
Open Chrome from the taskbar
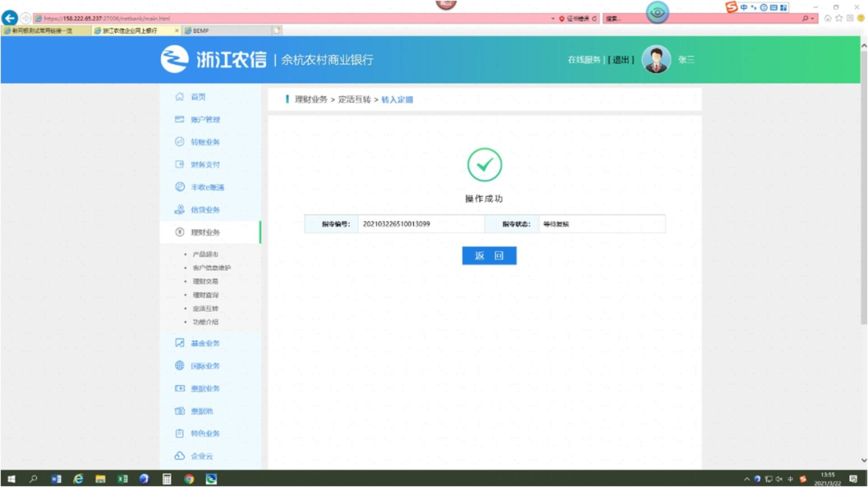coord(190,479)
